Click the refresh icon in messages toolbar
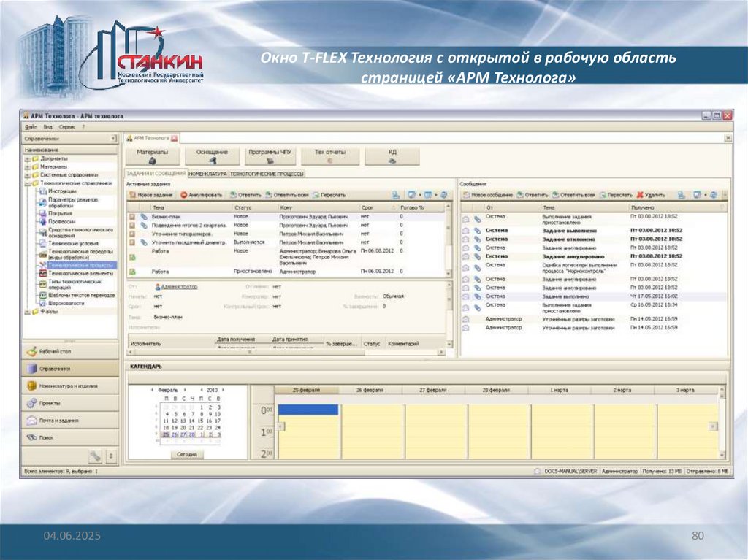The image size is (748, 560). tap(714, 195)
